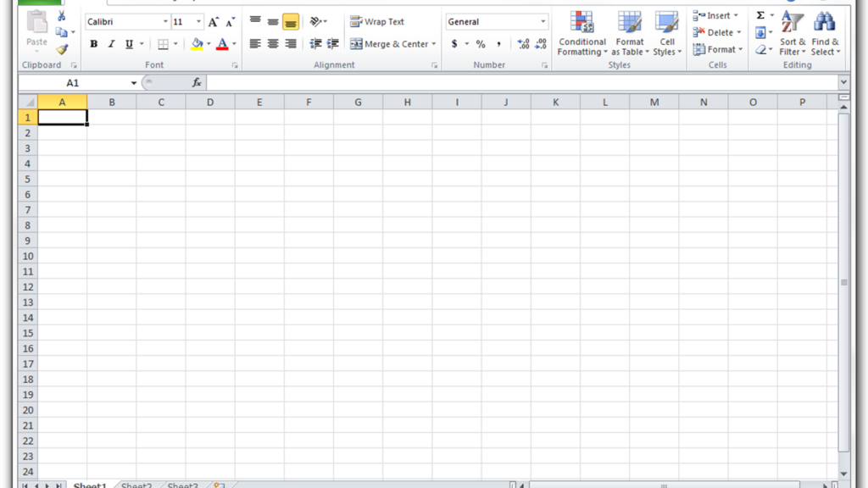Click the AutoSum icon

[761, 14]
